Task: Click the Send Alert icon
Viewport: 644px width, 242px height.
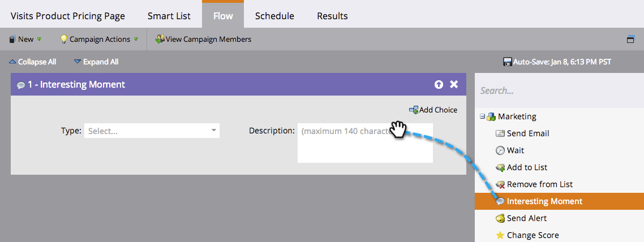Action: (500, 218)
